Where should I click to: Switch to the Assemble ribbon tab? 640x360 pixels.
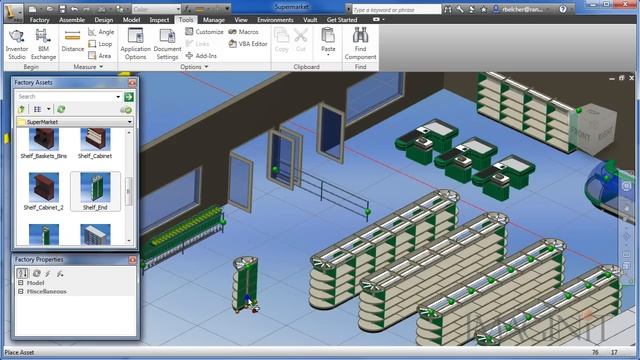pyautogui.click(x=72, y=20)
